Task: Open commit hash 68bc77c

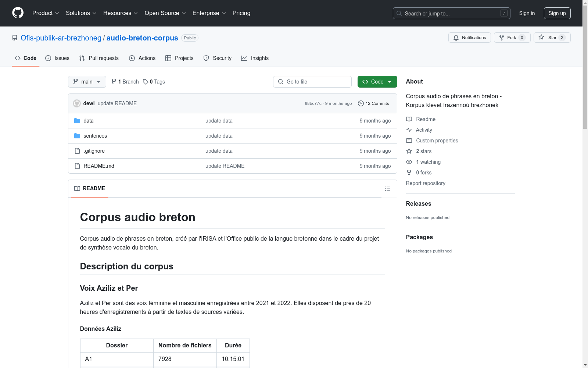Action: click(x=313, y=103)
